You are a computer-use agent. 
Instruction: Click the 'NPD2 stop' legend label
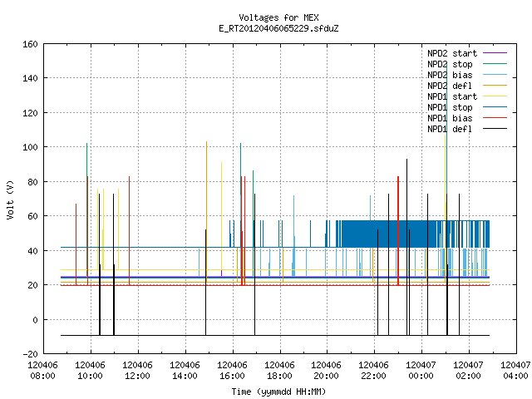450,64
